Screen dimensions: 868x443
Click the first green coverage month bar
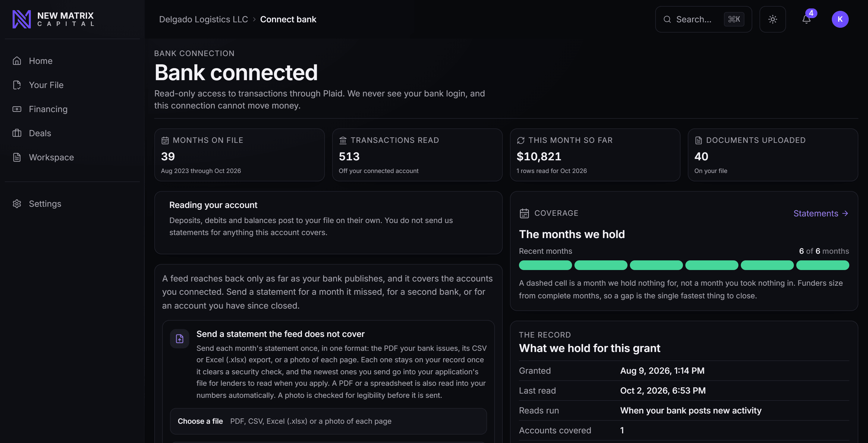(545, 265)
